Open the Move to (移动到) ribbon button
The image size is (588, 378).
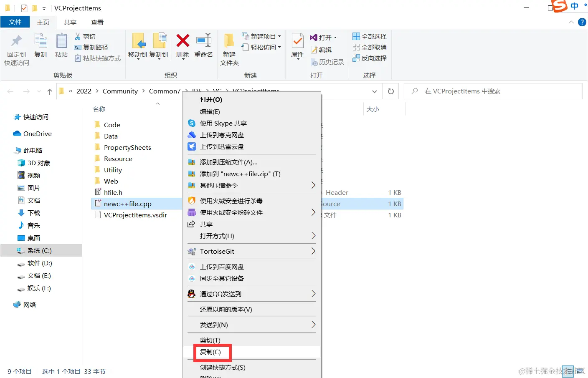(x=137, y=46)
